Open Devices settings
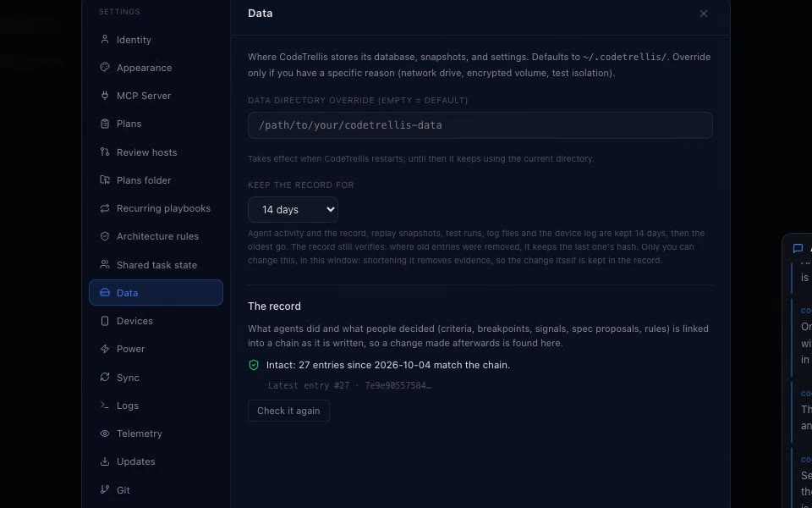Screen dimensions: 812x508 pyautogui.click(x=156, y=321)
